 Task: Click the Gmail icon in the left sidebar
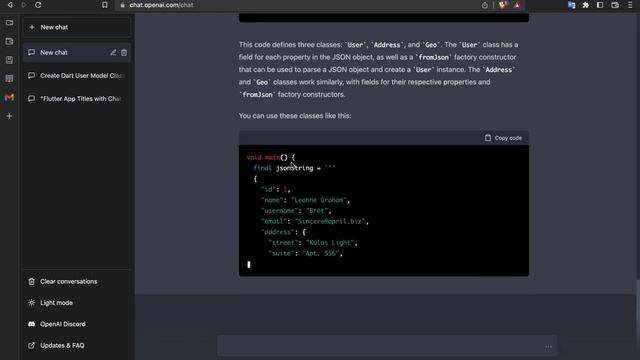[x=9, y=97]
